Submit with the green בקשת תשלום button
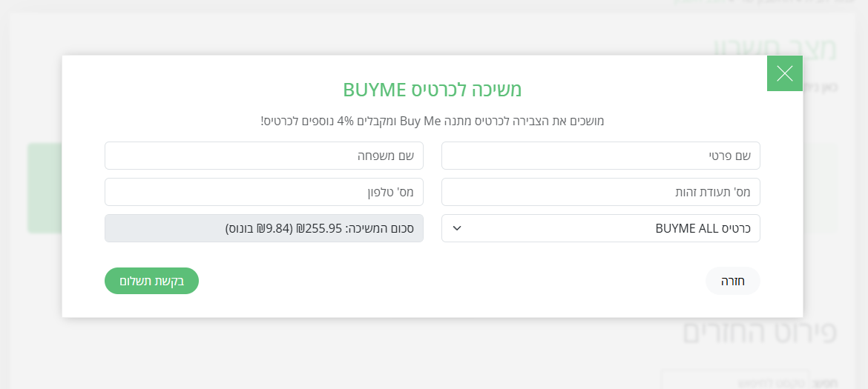This screenshot has width=868, height=389. pos(151,281)
